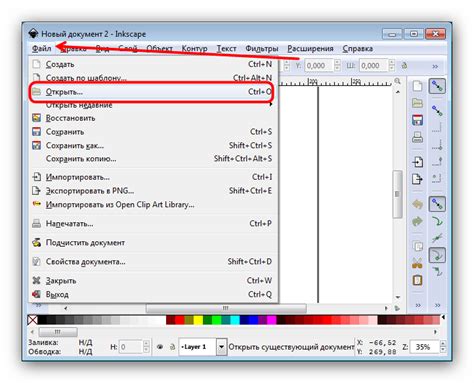474x383 pixels.
Task: Choose Закрыть from the Файл menu
Action: 154,281
